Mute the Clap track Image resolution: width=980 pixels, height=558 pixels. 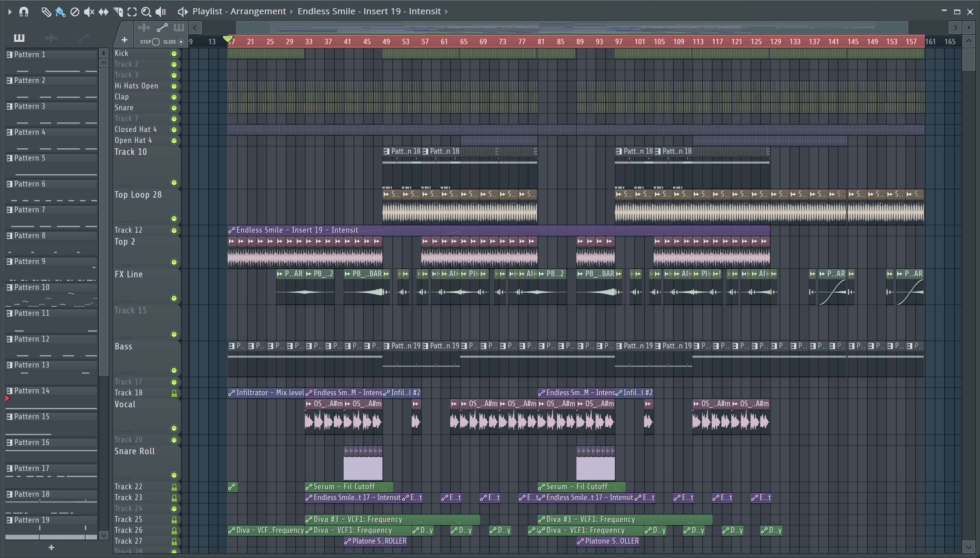pyautogui.click(x=174, y=97)
